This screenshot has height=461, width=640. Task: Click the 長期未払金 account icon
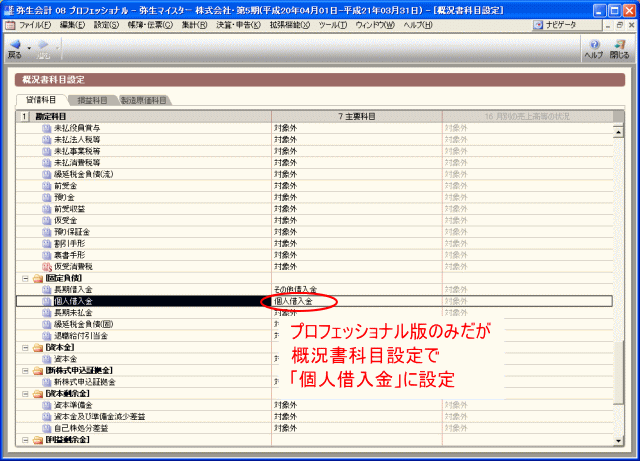(x=47, y=313)
